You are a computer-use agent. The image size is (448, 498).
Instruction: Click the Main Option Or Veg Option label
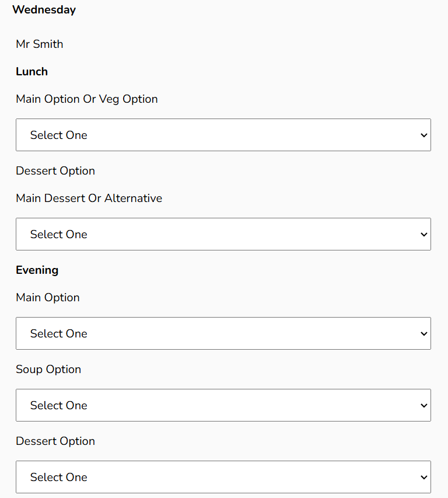pos(87,99)
